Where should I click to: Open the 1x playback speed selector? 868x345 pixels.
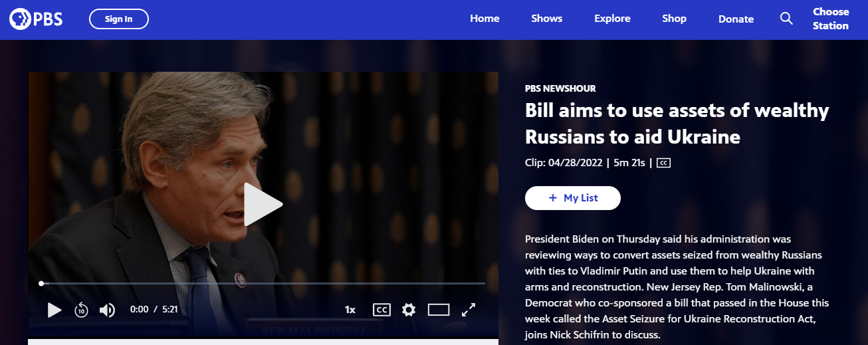(x=350, y=310)
